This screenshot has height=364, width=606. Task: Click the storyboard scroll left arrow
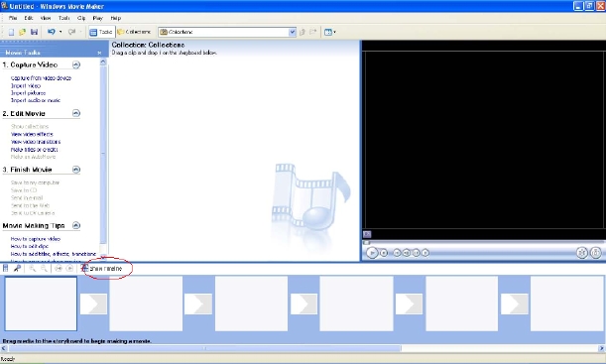4,348
